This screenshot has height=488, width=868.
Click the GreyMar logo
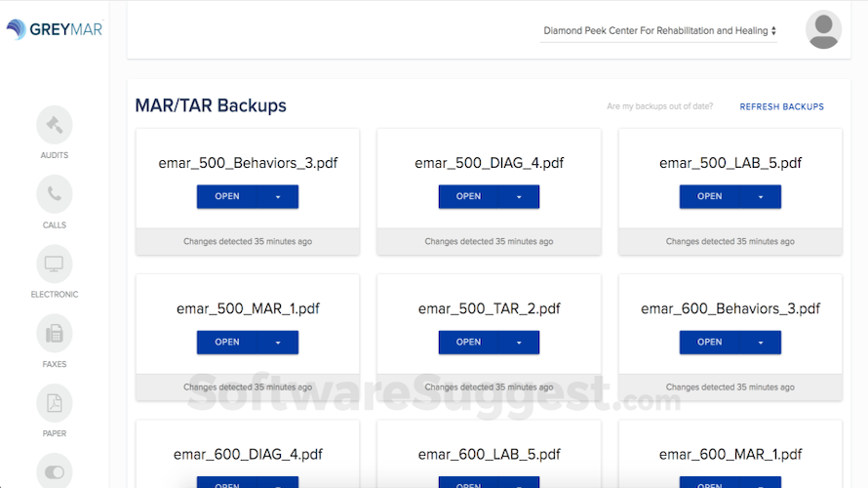point(55,29)
